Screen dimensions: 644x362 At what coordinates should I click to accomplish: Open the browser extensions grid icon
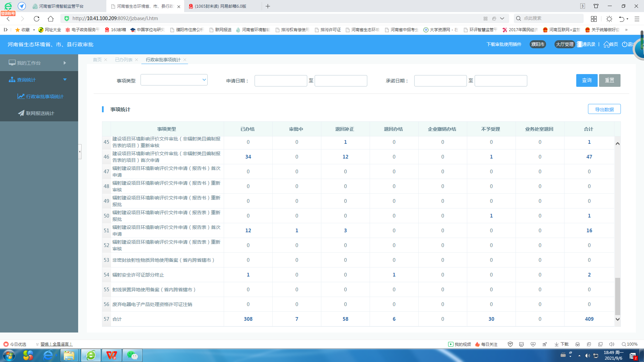pos(594,19)
